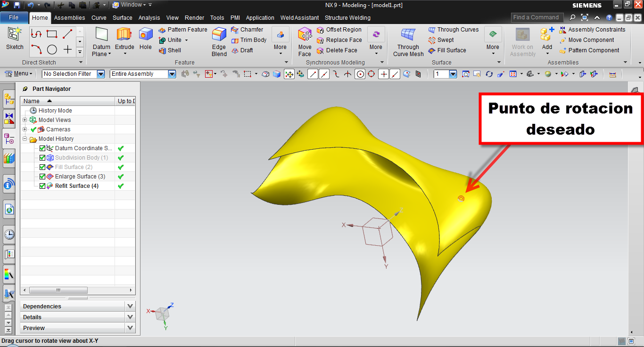Click the Save icon in title bar
Image resolution: width=644 pixels, height=347 pixels.
(17, 5)
